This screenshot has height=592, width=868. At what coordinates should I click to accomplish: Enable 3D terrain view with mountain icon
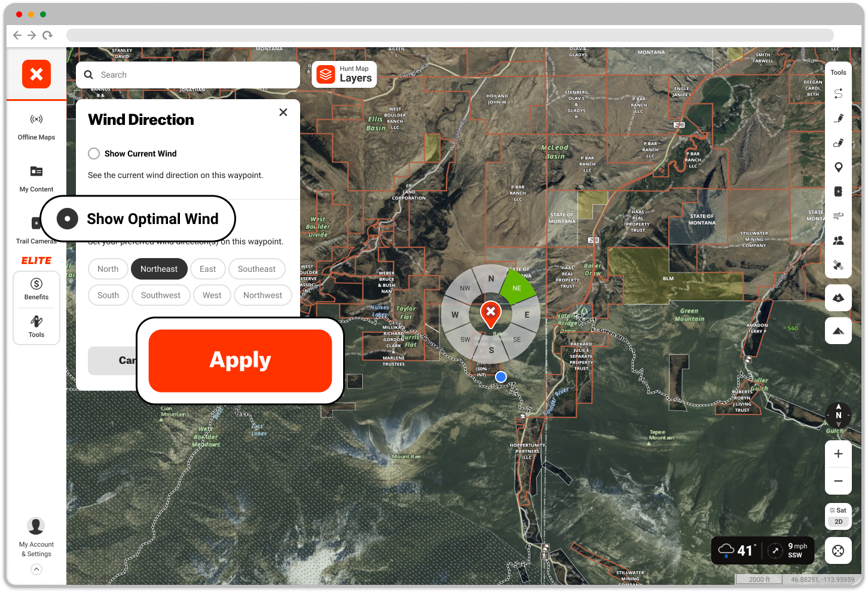click(838, 330)
